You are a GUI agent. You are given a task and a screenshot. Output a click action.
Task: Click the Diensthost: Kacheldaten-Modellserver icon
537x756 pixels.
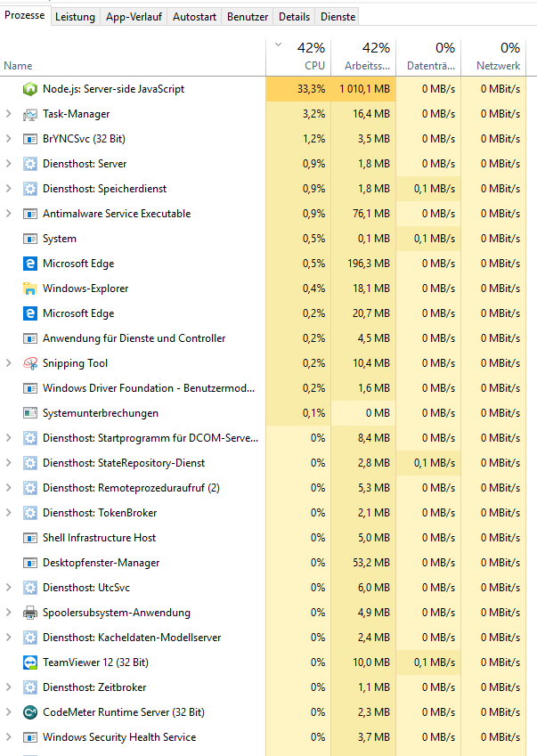pyautogui.click(x=30, y=638)
